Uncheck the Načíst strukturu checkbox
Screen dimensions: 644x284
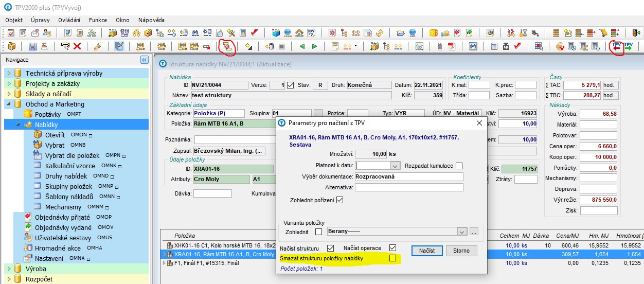pos(331,248)
